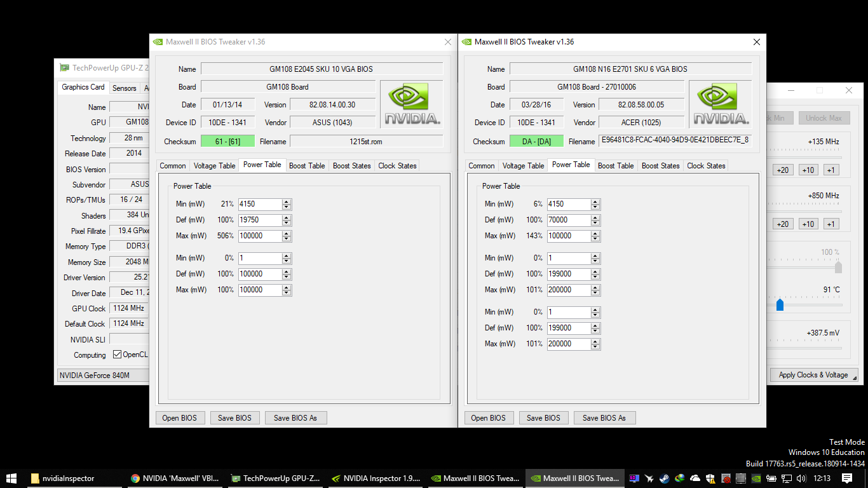This screenshot has width=868, height=488.
Task: Click Save BIOS As in ACER BIOS window
Action: point(604,417)
